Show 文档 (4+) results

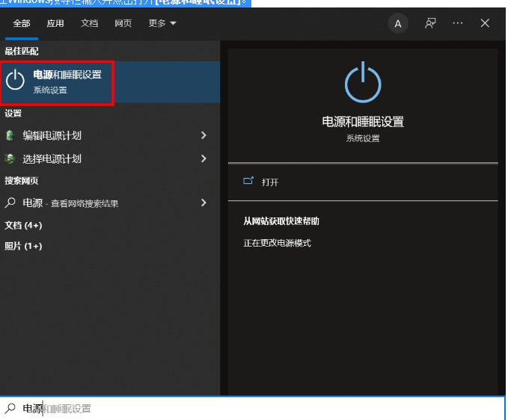pyautogui.click(x=23, y=225)
